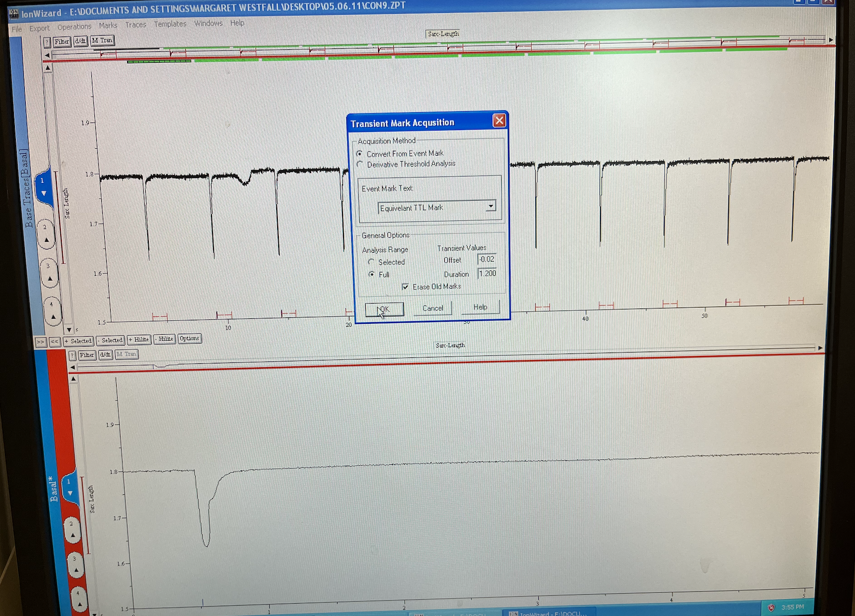Open the Event Mark Text dropdown

tap(491, 206)
